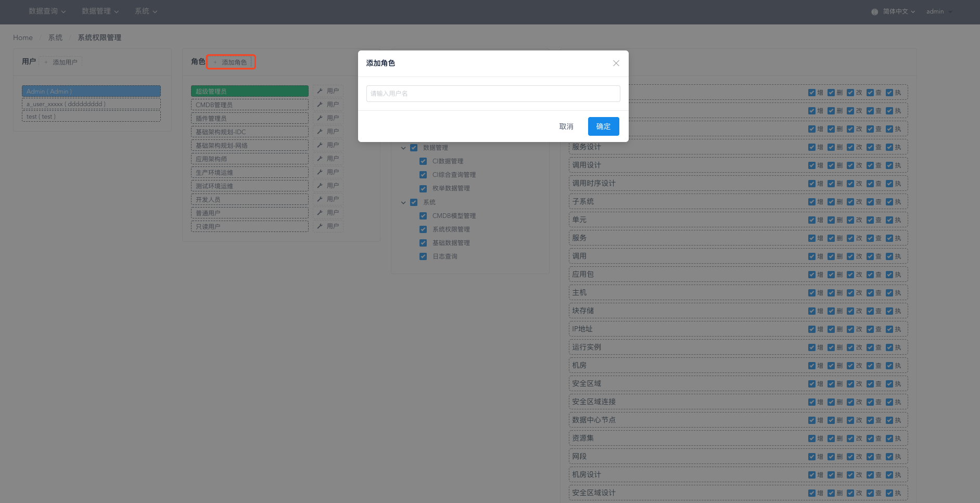Click the wrench 用户 icon for 插件管理员
The height and width of the screenshot is (503, 980).
pyautogui.click(x=328, y=118)
